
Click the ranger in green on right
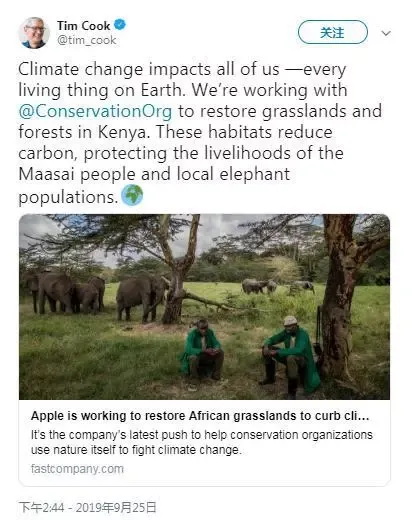(x=289, y=356)
